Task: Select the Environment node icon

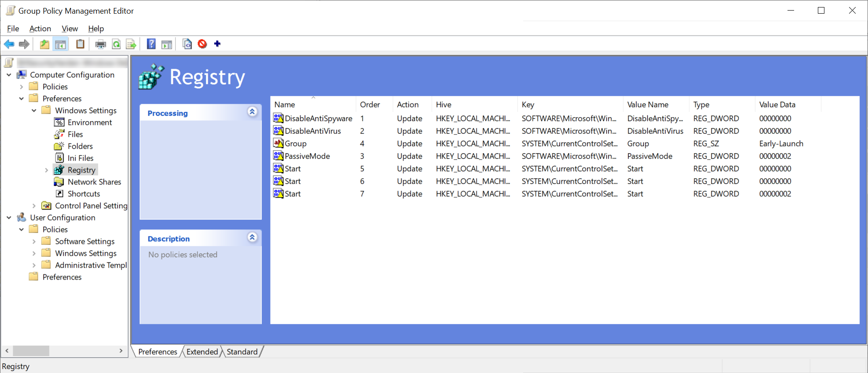Action: click(x=59, y=122)
